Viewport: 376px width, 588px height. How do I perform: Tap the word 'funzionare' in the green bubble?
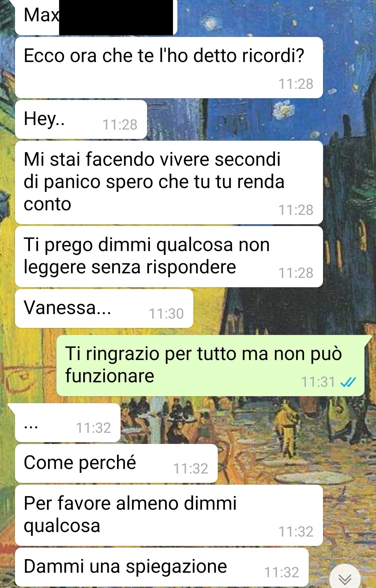[109, 376]
